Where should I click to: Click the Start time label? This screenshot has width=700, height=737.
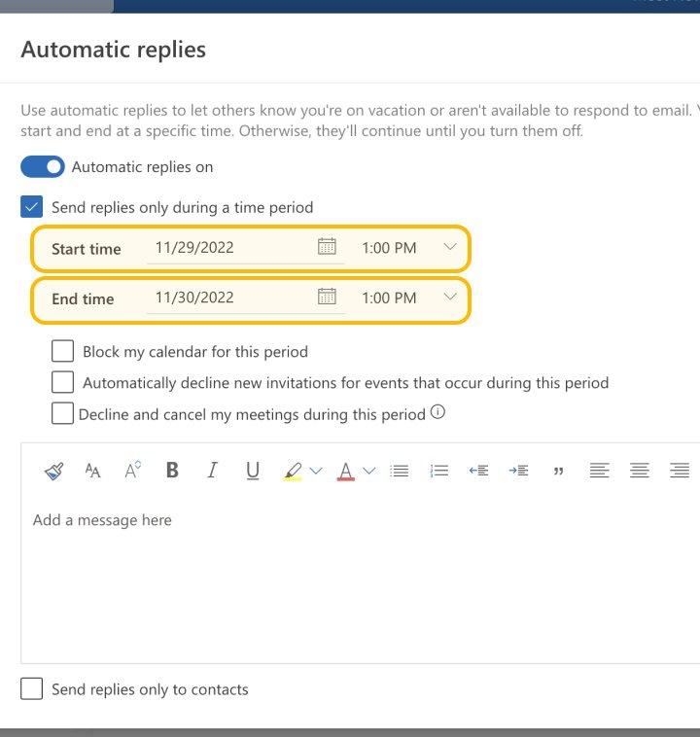pyautogui.click(x=86, y=249)
